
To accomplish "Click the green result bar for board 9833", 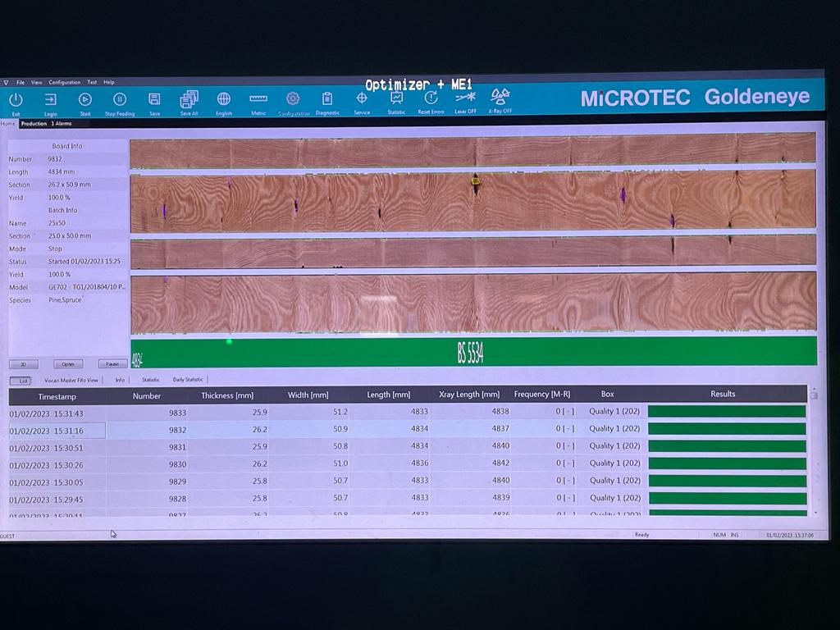I will 727,411.
